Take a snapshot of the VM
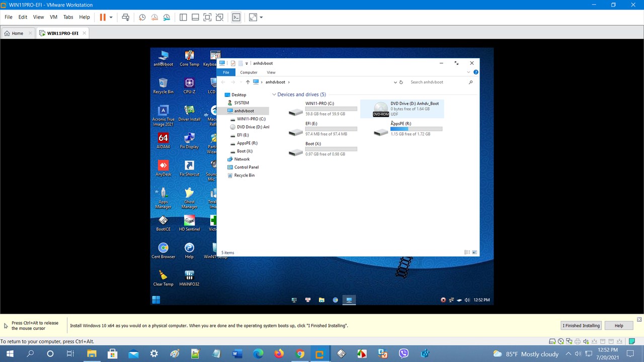Viewport: 644px width, 362px height. tap(142, 17)
